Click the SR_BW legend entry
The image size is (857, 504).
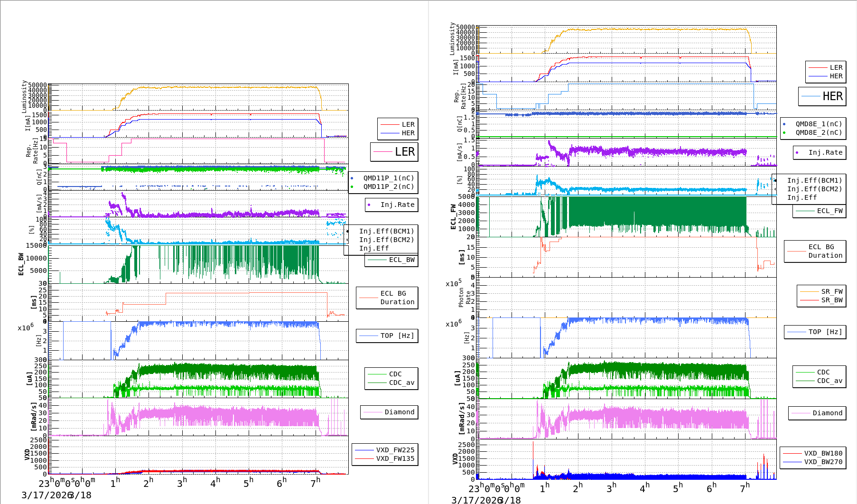(832, 300)
